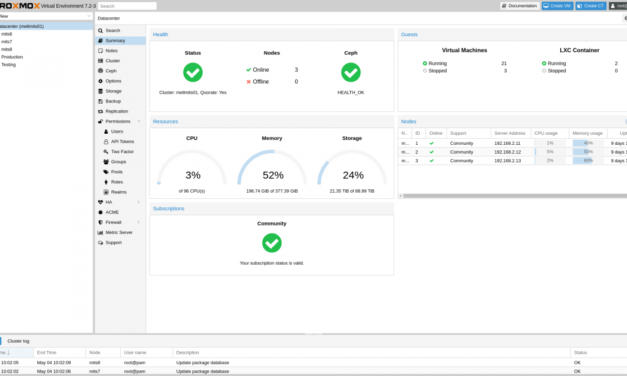
Task: Click the Memory 52% gauge
Action: point(272,168)
